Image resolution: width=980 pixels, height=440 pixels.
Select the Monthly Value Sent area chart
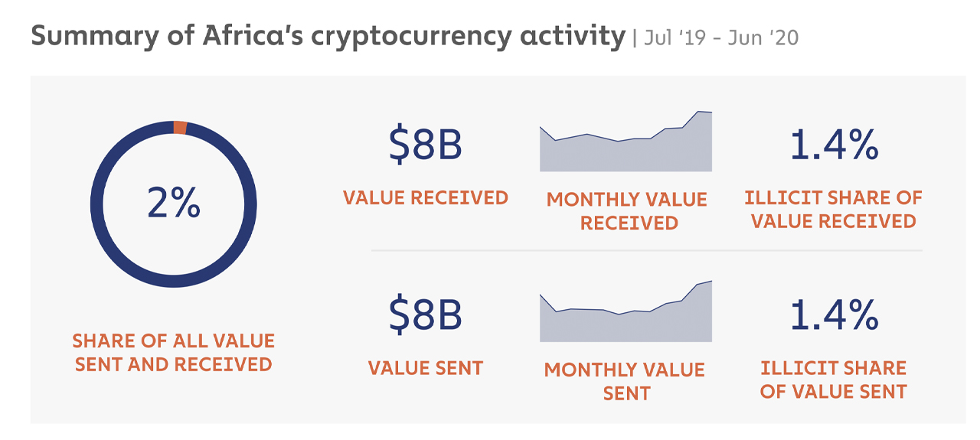click(626, 323)
